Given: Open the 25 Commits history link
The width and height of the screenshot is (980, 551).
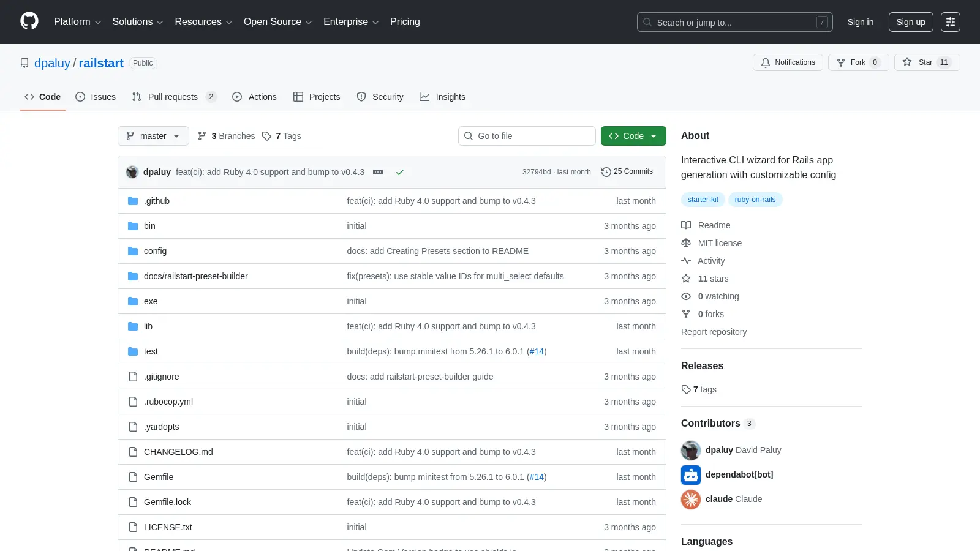Looking at the screenshot, I should (x=627, y=172).
